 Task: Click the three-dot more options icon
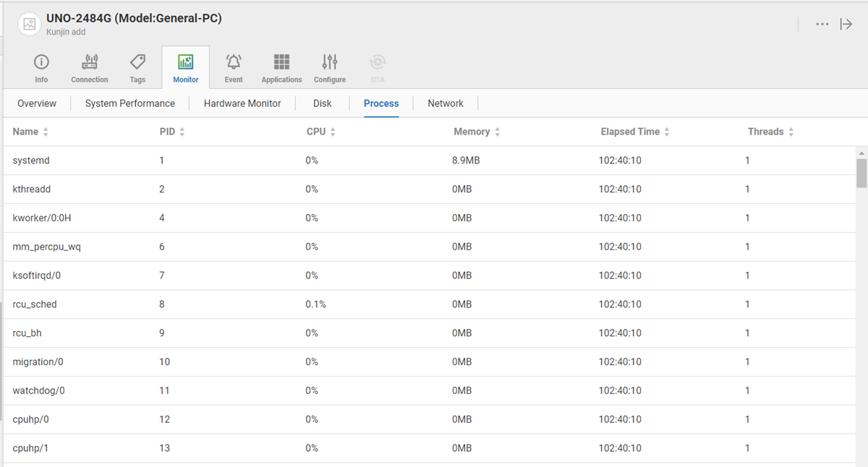(x=822, y=24)
